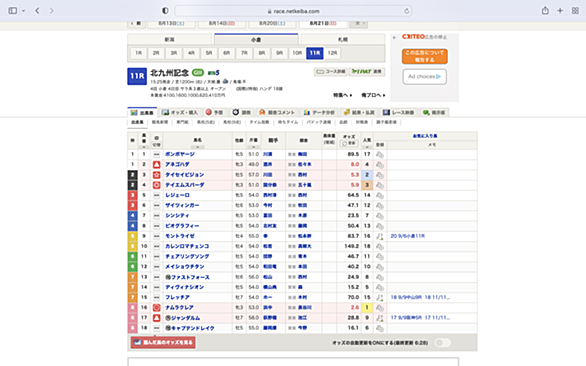Change the circle mark on テイエムスパーダ

click(x=157, y=185)
